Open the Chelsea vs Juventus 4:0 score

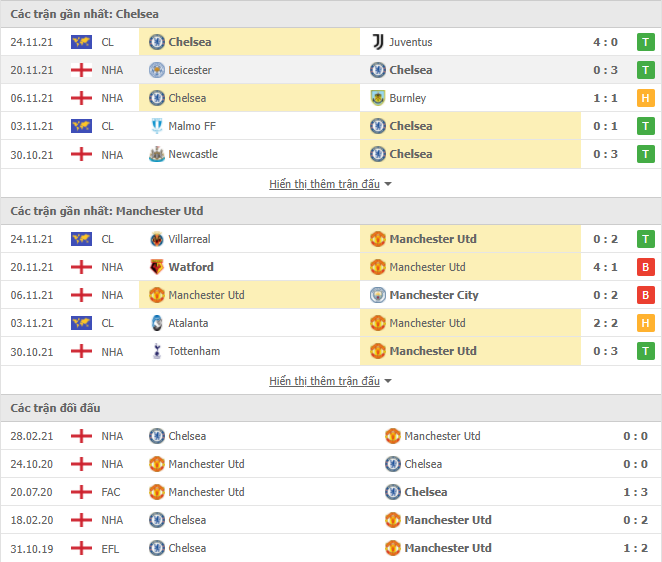pyautogui.click(x=605, y=42)
